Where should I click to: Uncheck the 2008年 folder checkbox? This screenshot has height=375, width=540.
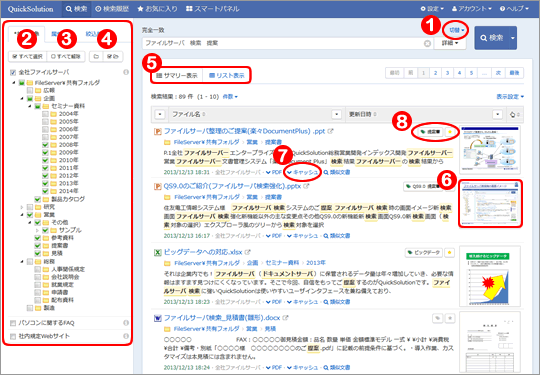tap(45, 145)
